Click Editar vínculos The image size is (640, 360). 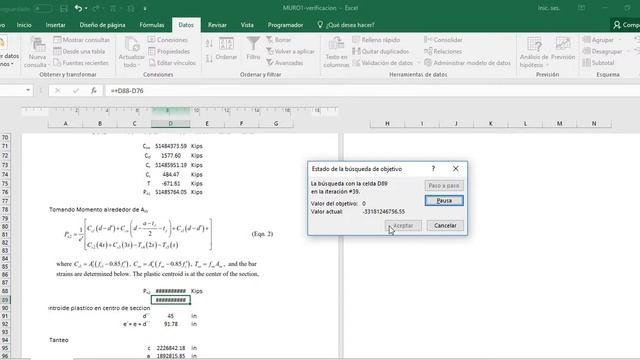point(172,63)
